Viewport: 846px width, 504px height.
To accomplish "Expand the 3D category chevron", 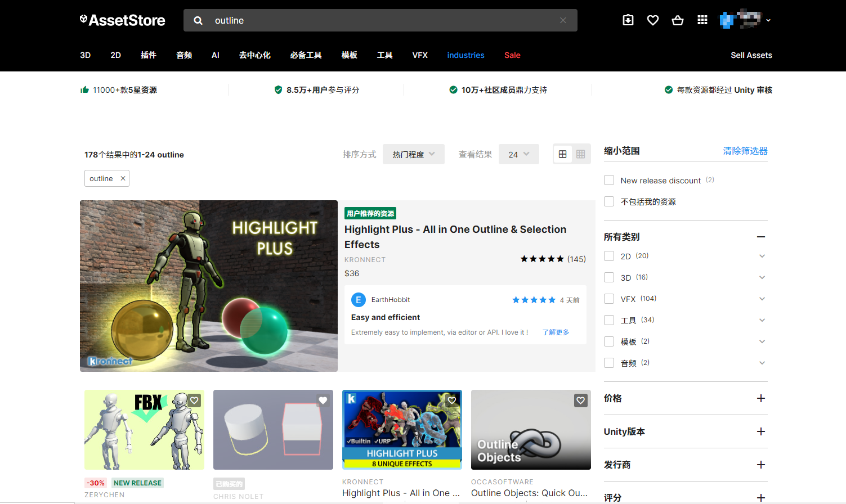I will pyautogui.click(x=762, y=277).
